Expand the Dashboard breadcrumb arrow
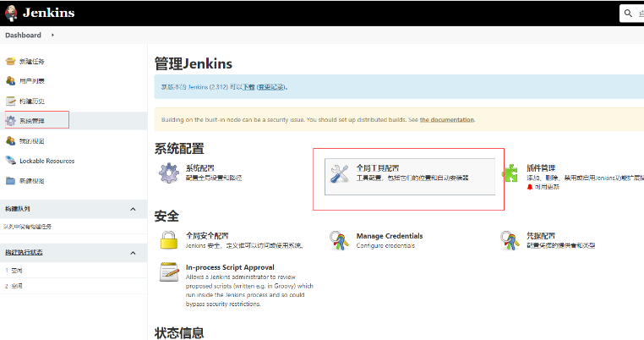The image size is (644, 340). (x=52, y=35)
